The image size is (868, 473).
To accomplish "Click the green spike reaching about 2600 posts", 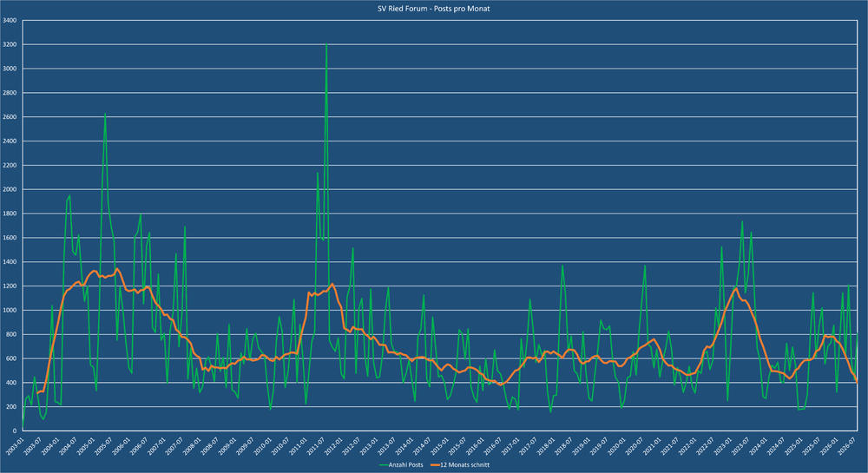I will [105, 115].
